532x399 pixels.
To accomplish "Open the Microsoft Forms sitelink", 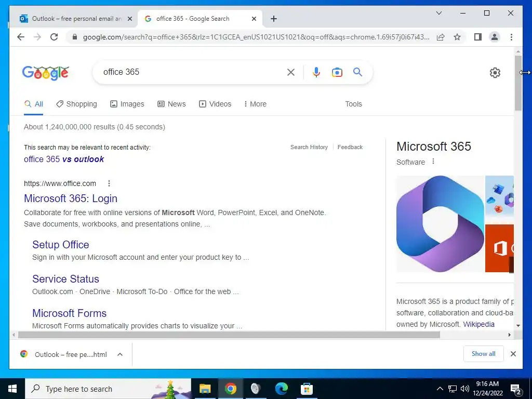I will coord(69,313).
